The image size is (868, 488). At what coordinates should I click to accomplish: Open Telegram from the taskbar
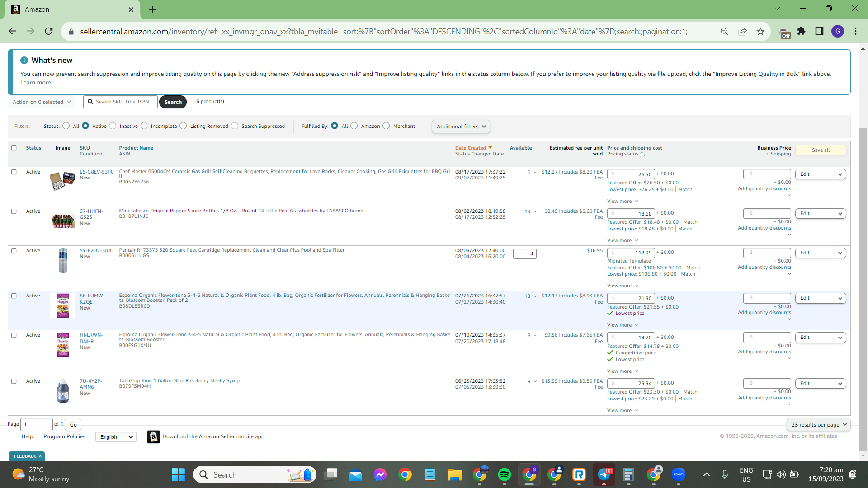(604, 474)
